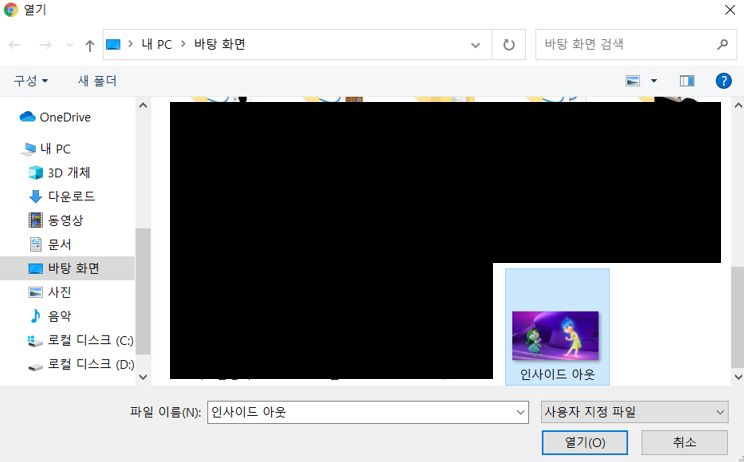The width and height of the screenshot is (744, 462).
Task: Select 내 PC in the address path
Action: click(157, 45)
